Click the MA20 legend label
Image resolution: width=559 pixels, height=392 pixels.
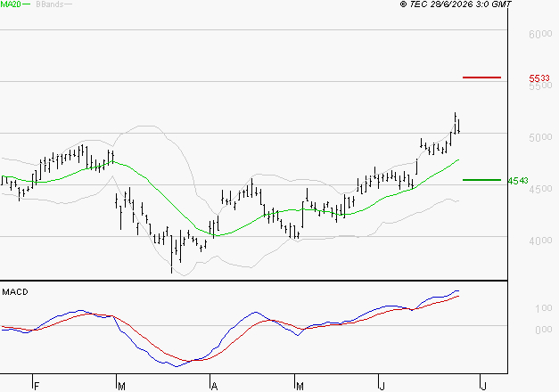pos(11,4)
